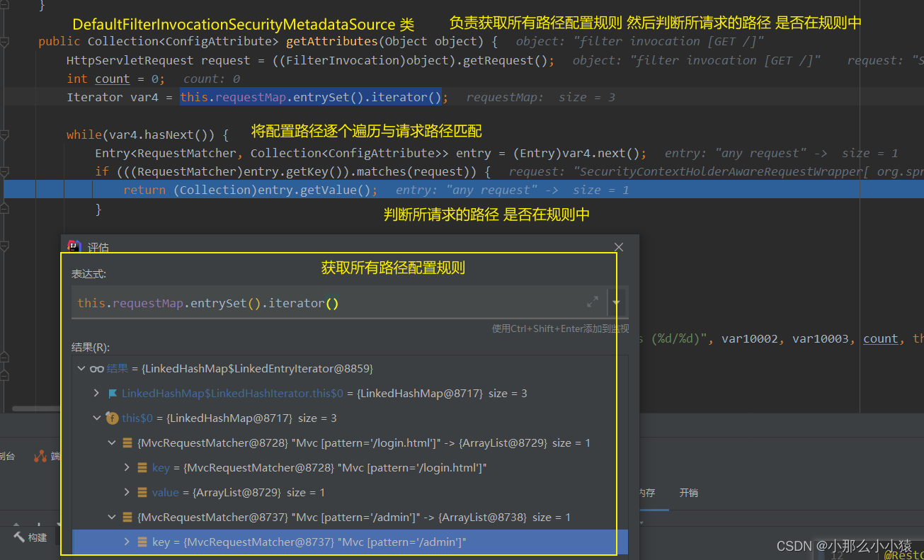Viewport: 924px width, 560px height.
Task: Click the entry icon of MvcRequestMatcher@8728 row
Action: pos(127,443)
